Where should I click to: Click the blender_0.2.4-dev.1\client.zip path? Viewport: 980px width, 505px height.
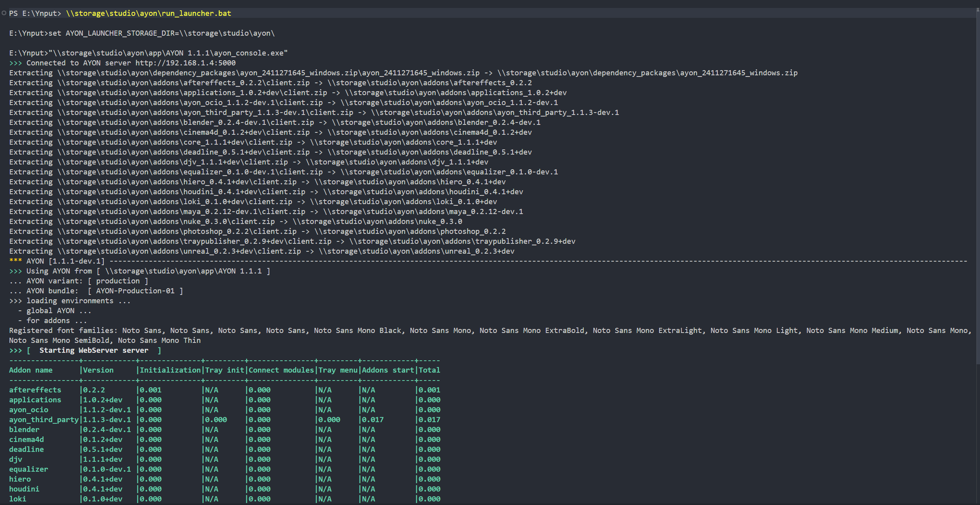click(x=185, y=122)
